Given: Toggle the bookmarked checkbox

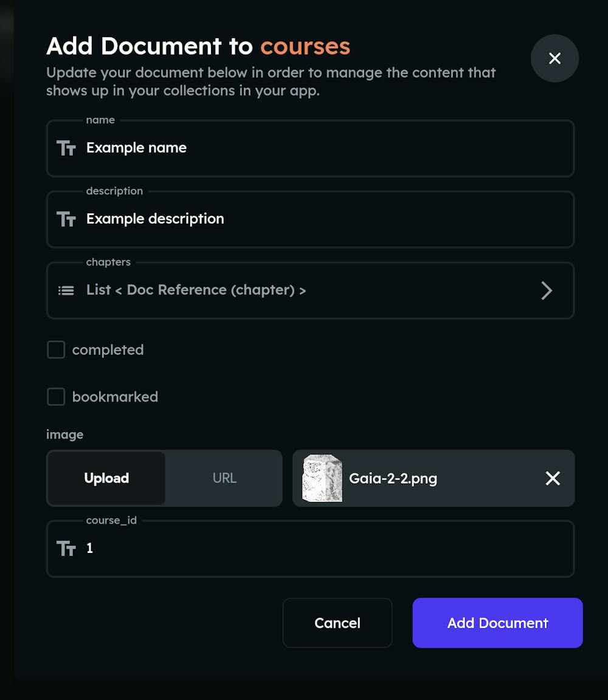Looking at the screenshot, I should coord(56,397).
